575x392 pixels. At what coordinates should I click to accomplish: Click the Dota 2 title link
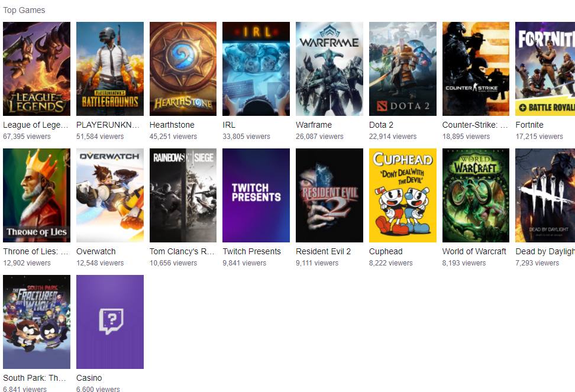click(381, 125)
